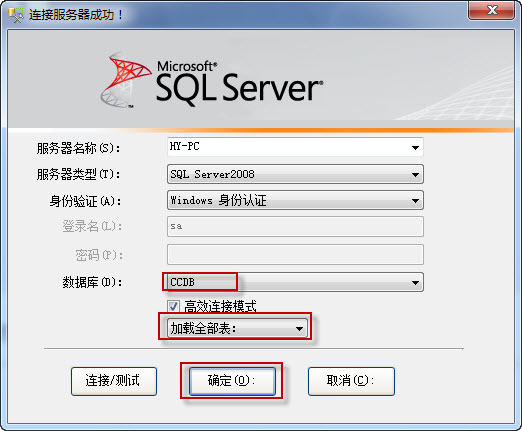Click the title bar connection icon
Screen dimensions: 522x431
coord(16,15)
